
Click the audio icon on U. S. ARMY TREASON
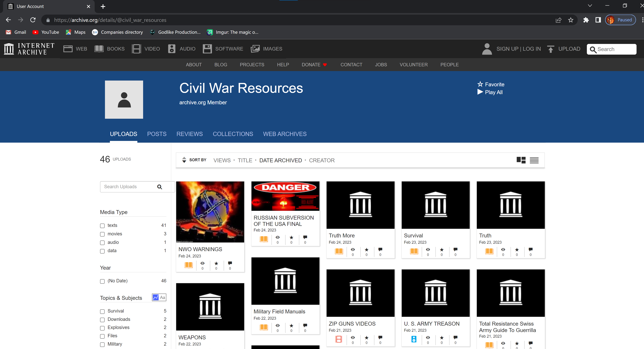(414, 339)
